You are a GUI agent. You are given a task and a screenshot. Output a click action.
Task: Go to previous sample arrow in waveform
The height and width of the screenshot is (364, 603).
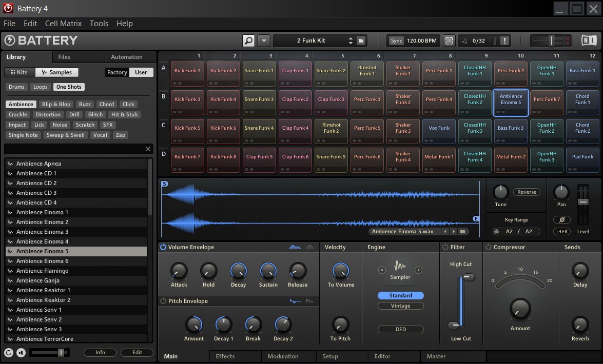pos(445,231)
